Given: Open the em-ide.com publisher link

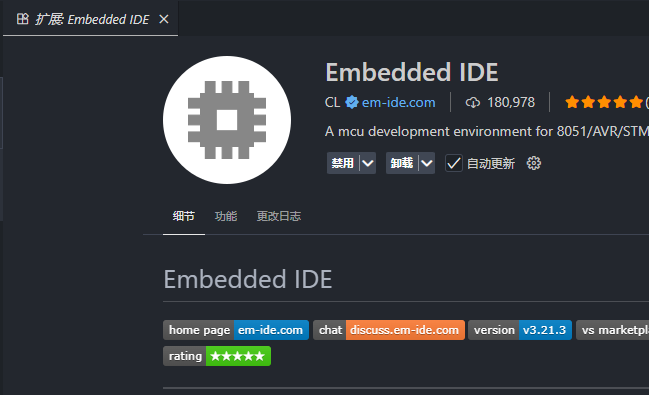Looking at the screenshot, I should point(399,102).
